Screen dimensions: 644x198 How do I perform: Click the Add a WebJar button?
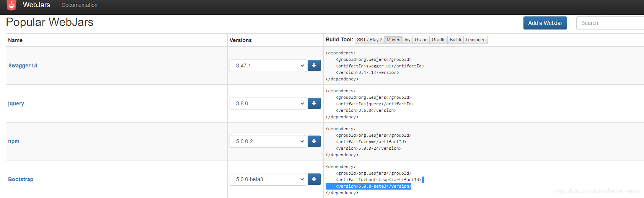545,23
